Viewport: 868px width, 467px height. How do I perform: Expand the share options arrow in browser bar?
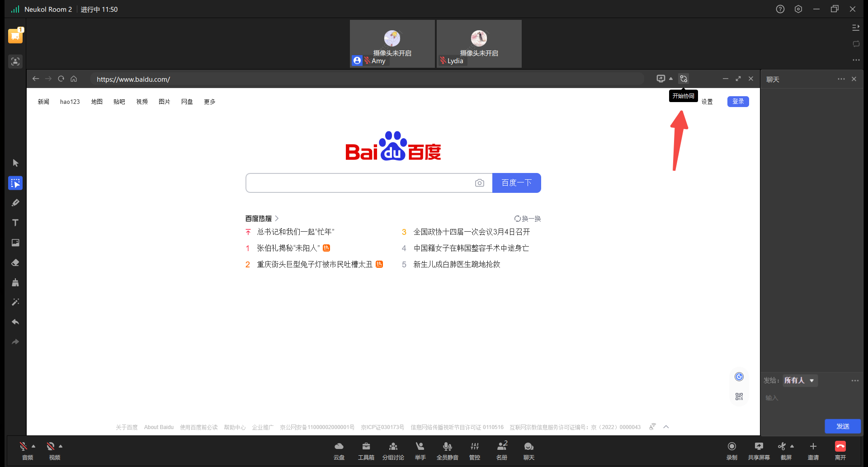pos(671,79)
